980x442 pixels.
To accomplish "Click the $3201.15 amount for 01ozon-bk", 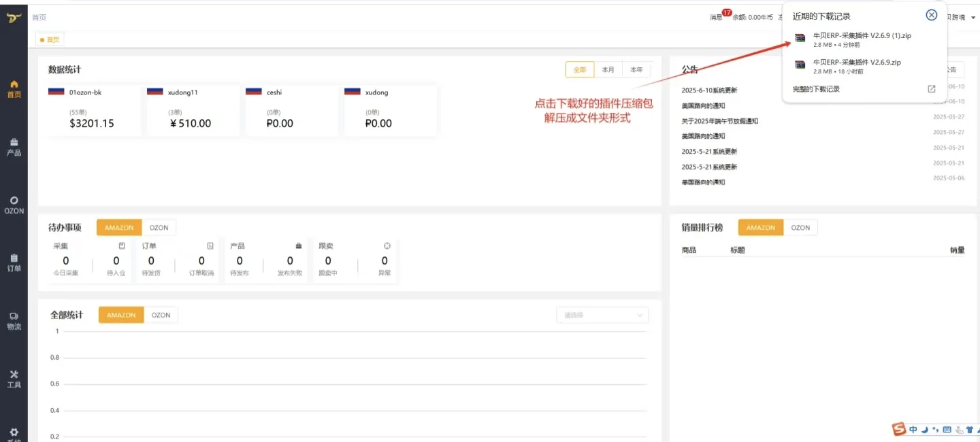I will click(92, 124).
